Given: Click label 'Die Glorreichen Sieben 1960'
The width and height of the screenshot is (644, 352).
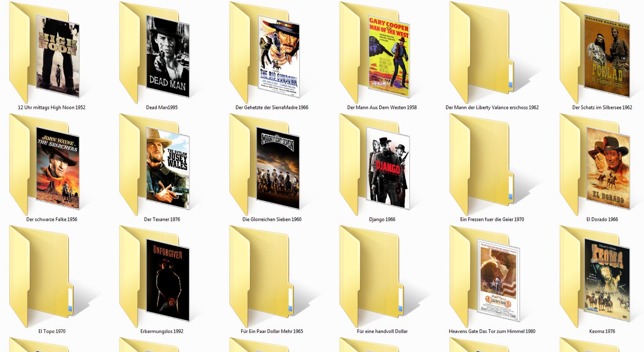Looking at the screenshot, I should pos(272,220).
